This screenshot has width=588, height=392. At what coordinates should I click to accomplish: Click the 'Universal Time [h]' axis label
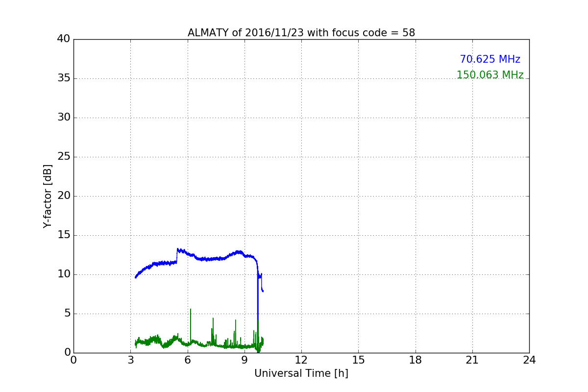click(x=301, y=373)
